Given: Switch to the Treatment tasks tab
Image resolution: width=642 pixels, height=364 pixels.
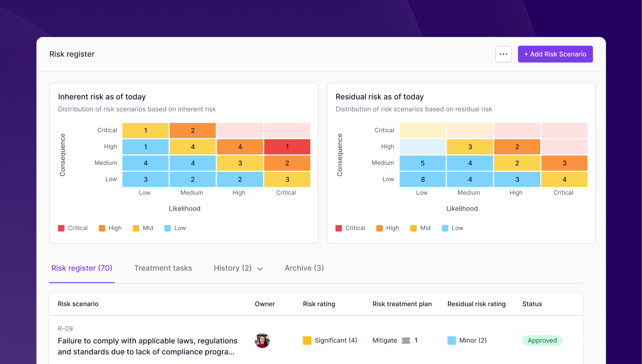Looking at the screenshot, I should [x=163, y=268].
